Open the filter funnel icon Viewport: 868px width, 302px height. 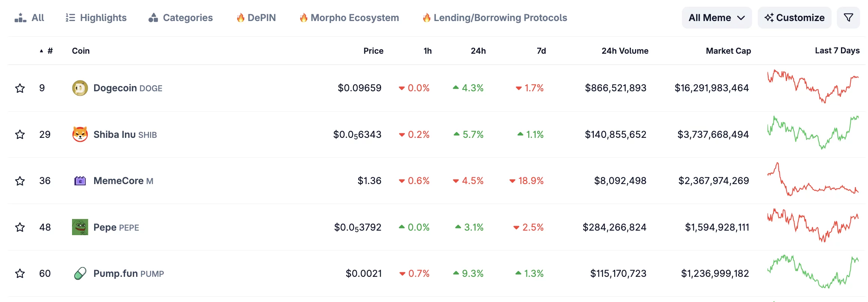click(x=848, y=18)
